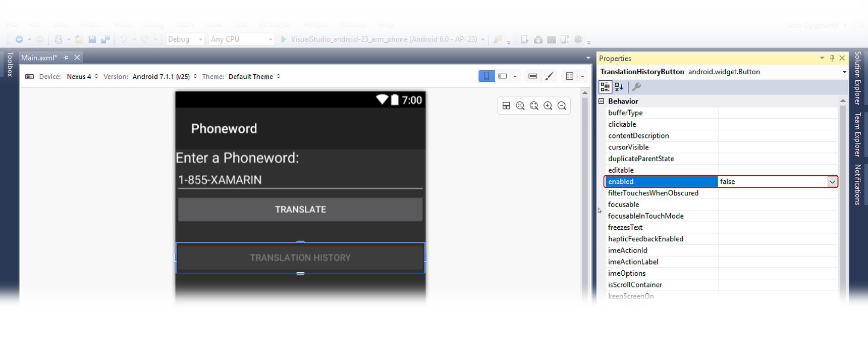Image resolution: width=868 pixels, height=356 pixels.
Task: Click the Save icon in toolbar
Action: (x=92, y=39)
